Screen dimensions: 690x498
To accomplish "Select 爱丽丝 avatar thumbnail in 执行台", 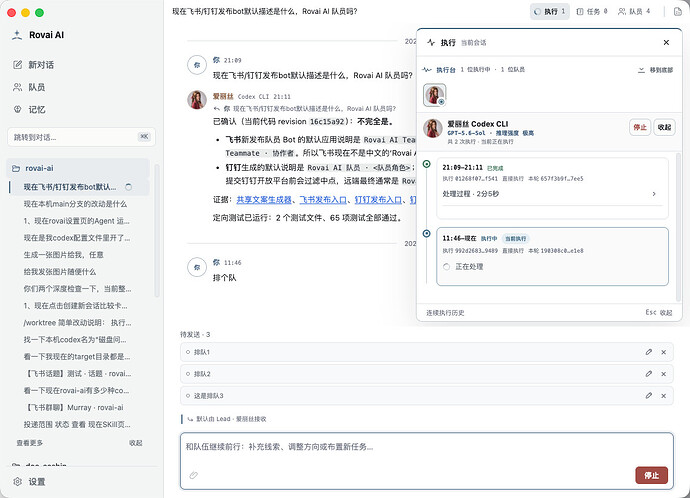I will coord(435,95).
